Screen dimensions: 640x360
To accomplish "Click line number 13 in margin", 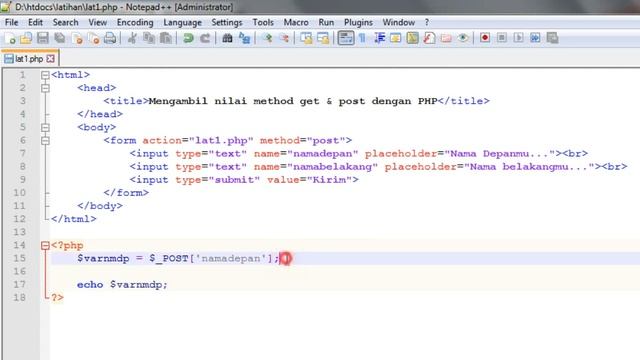I will 19,232.
